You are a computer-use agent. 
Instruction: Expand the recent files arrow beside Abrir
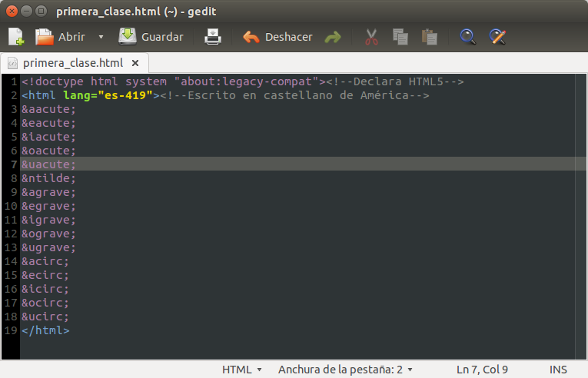[x=101, y=37]
